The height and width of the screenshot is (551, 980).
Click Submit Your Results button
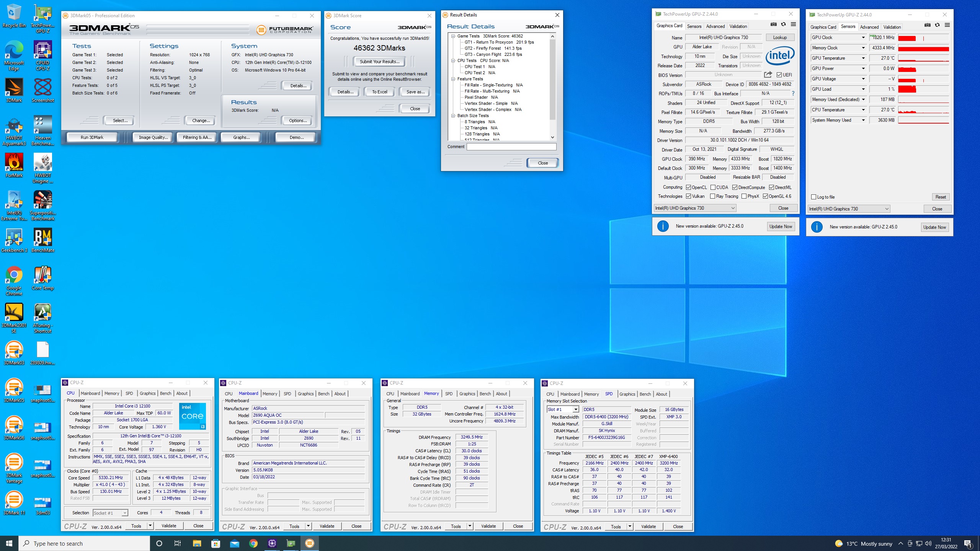379,62
